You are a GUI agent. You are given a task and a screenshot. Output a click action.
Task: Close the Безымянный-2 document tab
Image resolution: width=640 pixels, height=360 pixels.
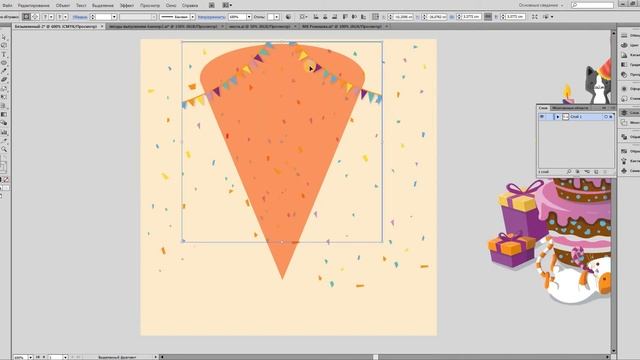point(102,26)
